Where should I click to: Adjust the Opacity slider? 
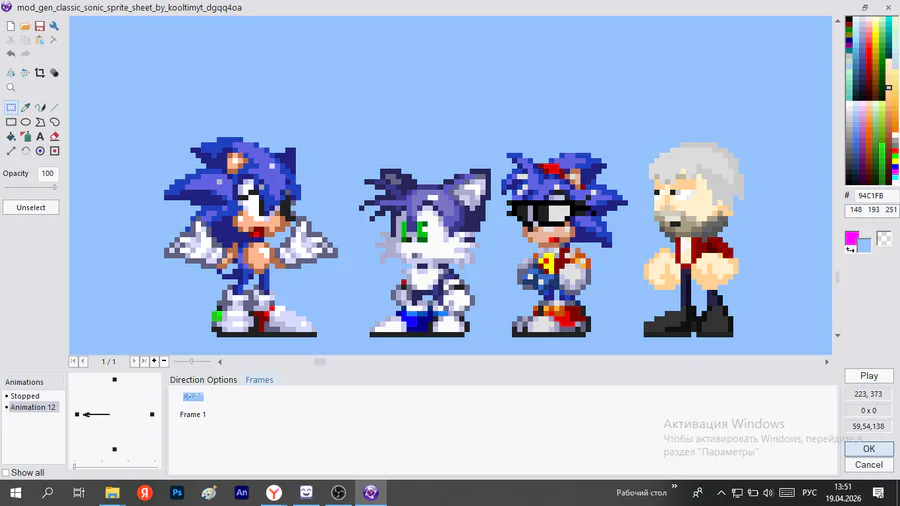[30, 187]
